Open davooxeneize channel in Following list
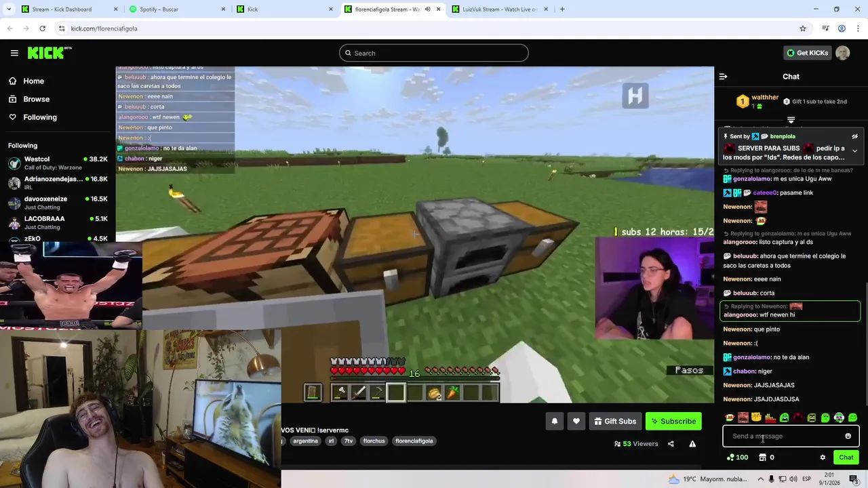The image size is (868, 488). pyautogui.click(x=58, y=203)
